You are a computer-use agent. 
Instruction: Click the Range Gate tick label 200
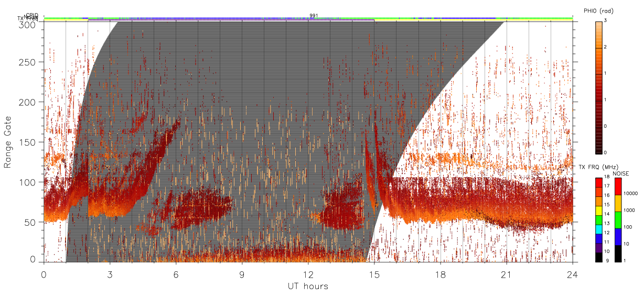tap(27, 102)
